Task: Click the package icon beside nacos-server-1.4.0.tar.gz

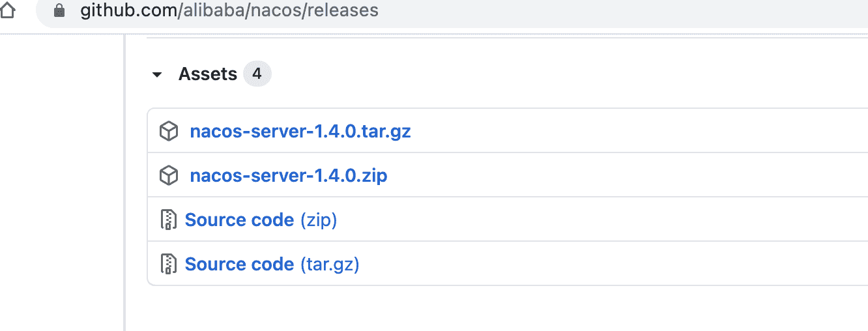Action: (169, 132)
